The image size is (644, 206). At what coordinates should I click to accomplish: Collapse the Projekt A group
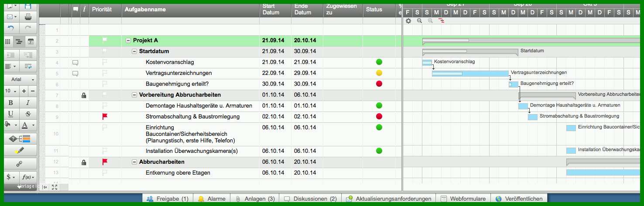point(128,41)
